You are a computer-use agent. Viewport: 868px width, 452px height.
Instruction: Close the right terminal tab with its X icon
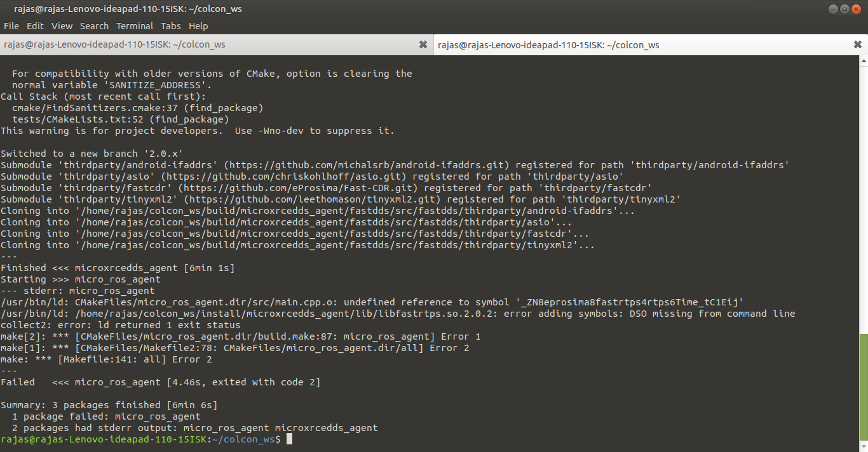click(857, 44)
